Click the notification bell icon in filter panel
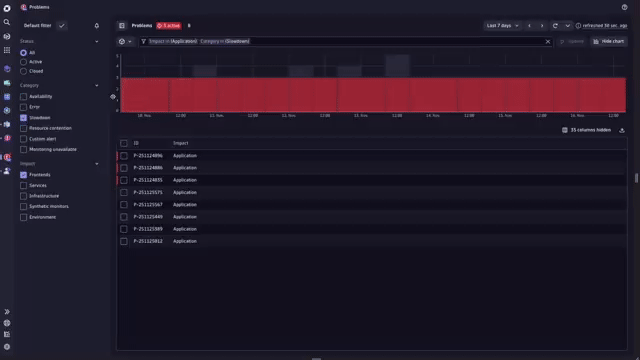The width and height of the screenshot is (640, 360). click(x=97, y=26)
